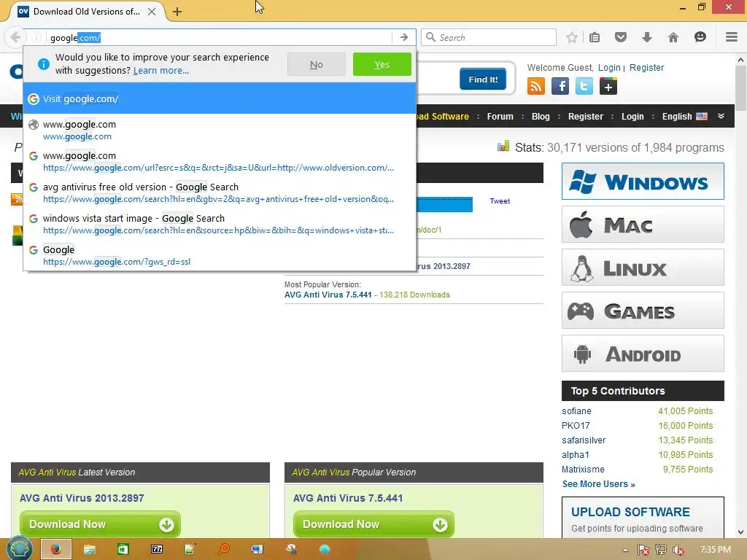Open File Explorer taskbar icon
The image size is (747, 560).
(89, 549)
